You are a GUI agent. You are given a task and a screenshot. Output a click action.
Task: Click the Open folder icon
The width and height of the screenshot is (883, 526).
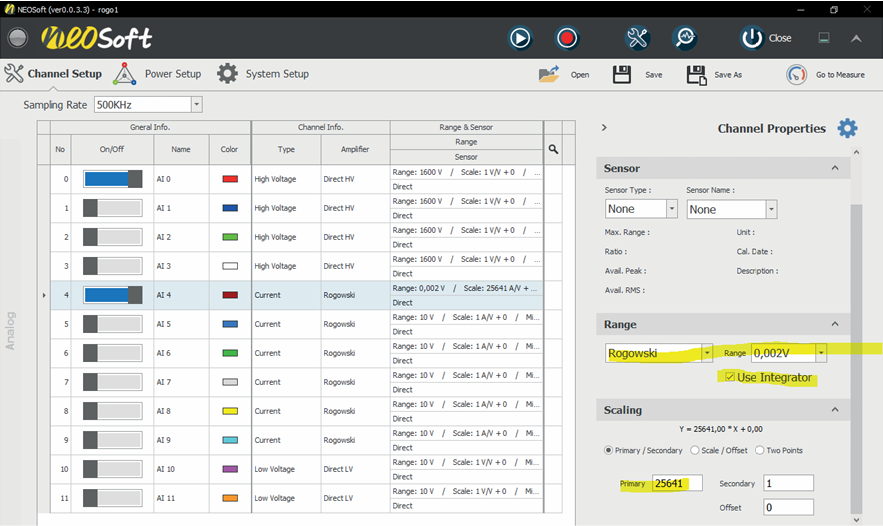(549, 74)
